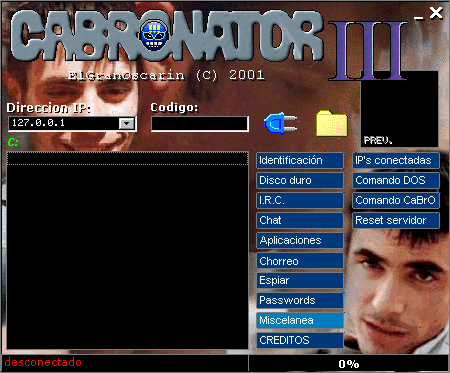View IP's conectadas list
The height and width of the screenshot is (373, 450).
click(396, 160)
